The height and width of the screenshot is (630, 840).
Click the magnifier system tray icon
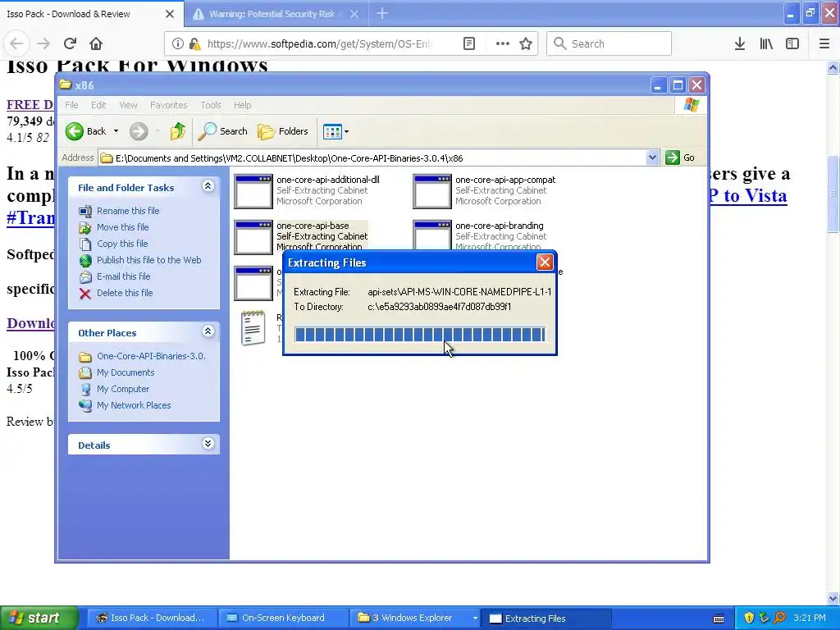[779, 619]
